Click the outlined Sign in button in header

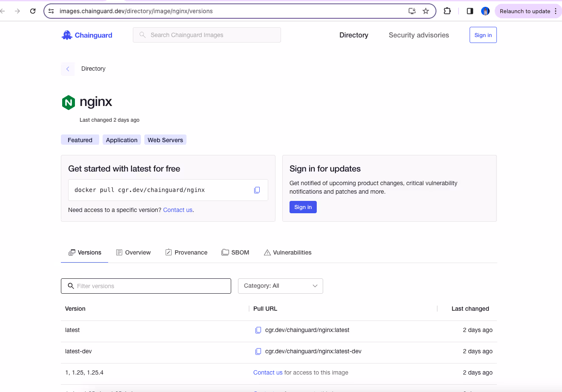[x=483, y=35]
